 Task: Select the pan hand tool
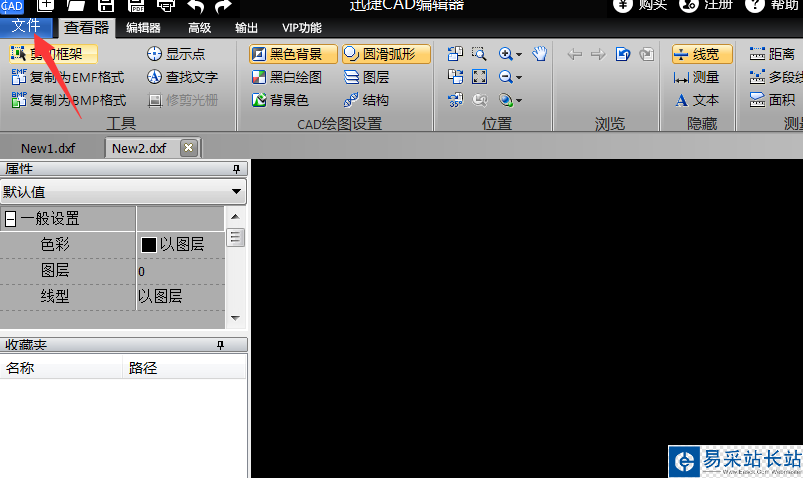539,54
